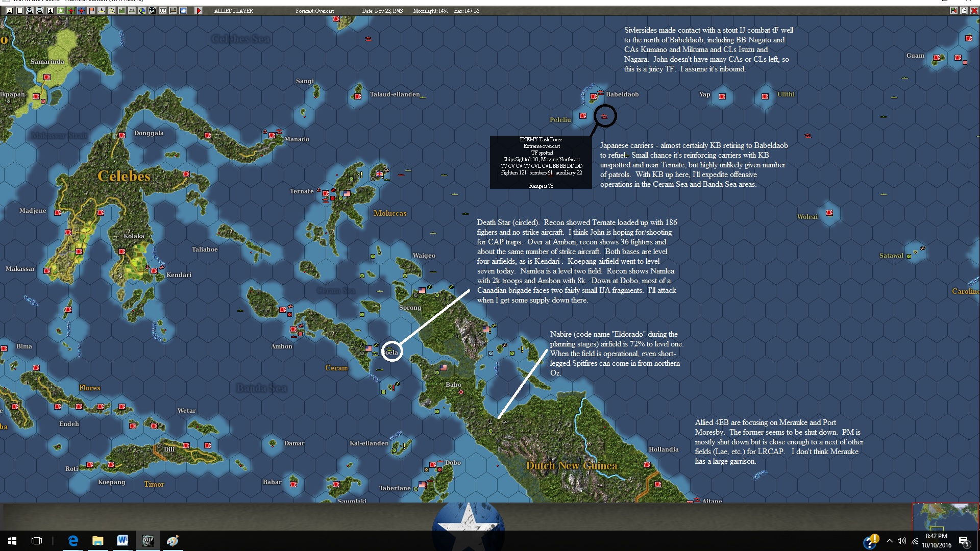Show hidden system tray icons
The image size is (980, 551).
click(x=890, y=541)
